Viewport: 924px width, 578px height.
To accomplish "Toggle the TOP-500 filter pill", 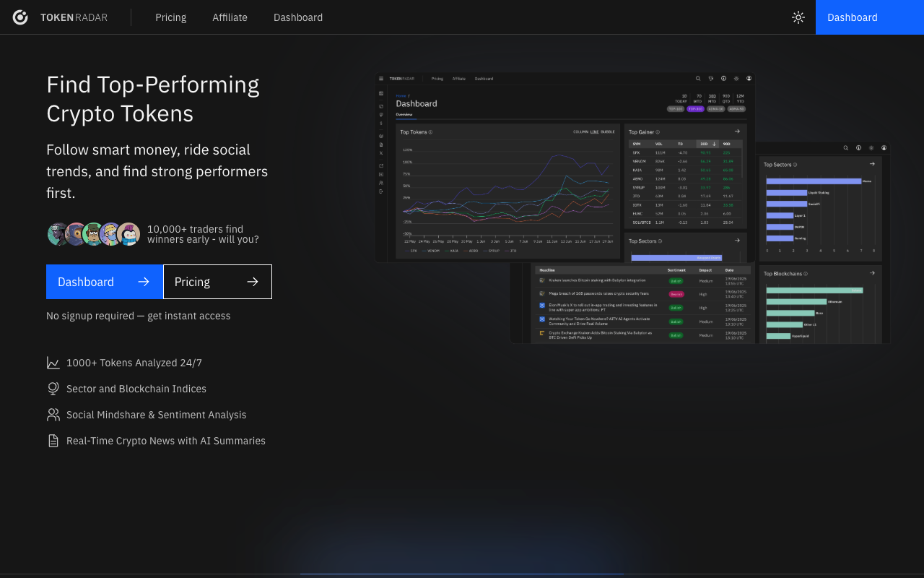I will click(695, 109).
